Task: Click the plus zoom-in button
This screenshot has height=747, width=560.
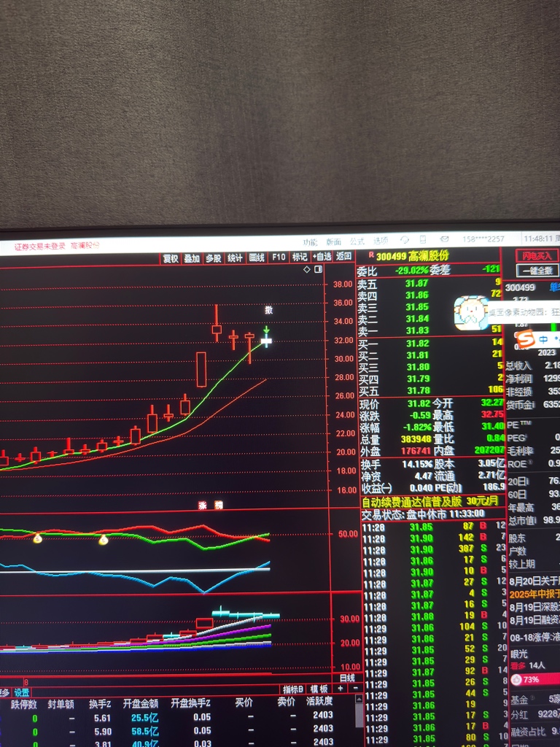Action: point(341,689)
